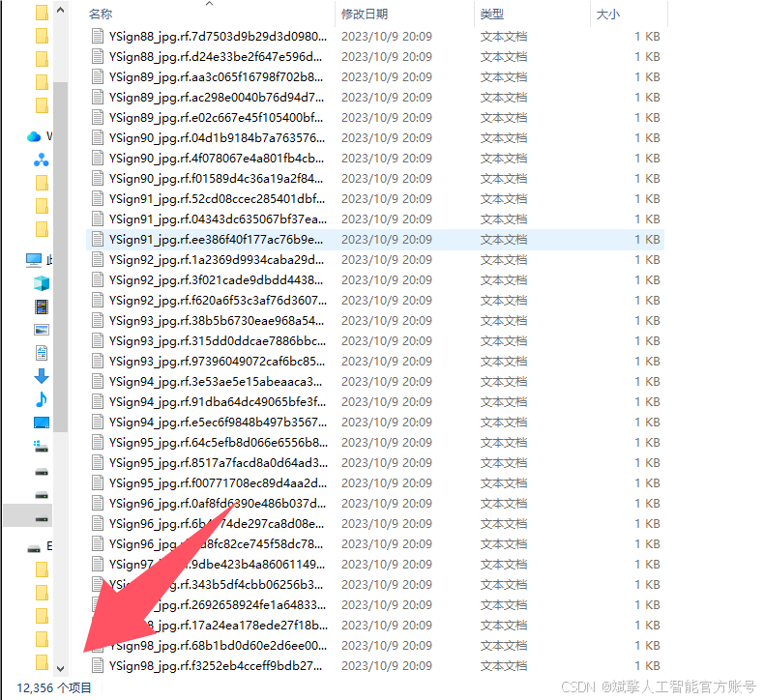763x700 pixels.
Task: Select file YSign90_jpg.rf.4f078067e4a801fb4cb
Action: pos(216,159)
